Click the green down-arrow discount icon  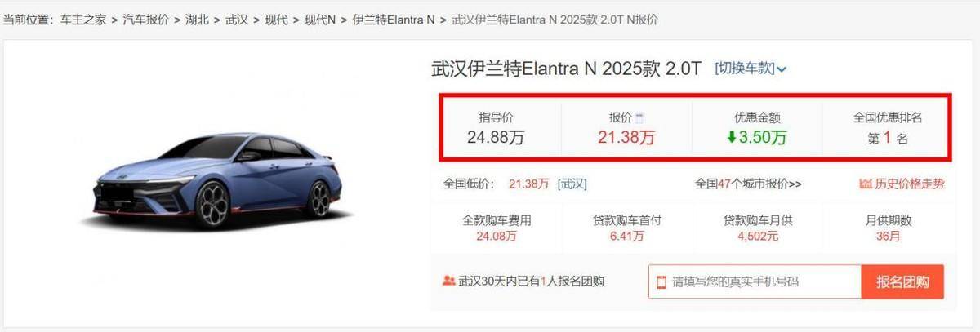point(732,137)
